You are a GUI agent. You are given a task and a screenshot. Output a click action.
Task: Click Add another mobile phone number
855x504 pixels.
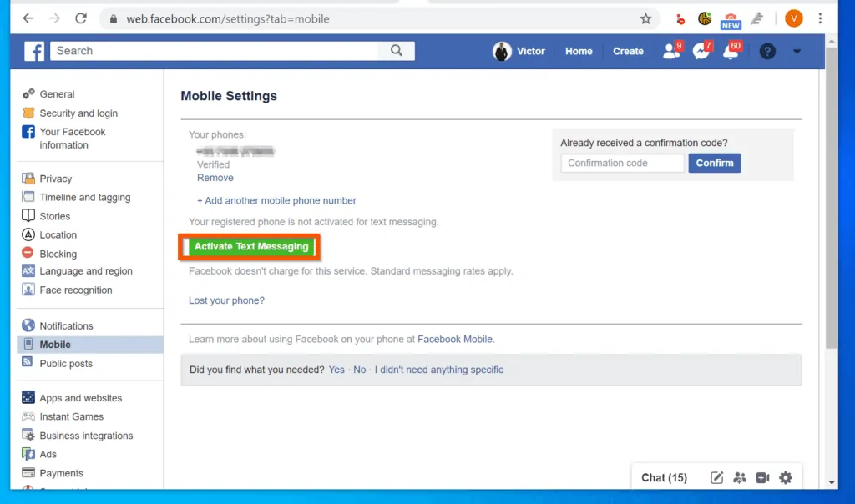pos(276,200)
